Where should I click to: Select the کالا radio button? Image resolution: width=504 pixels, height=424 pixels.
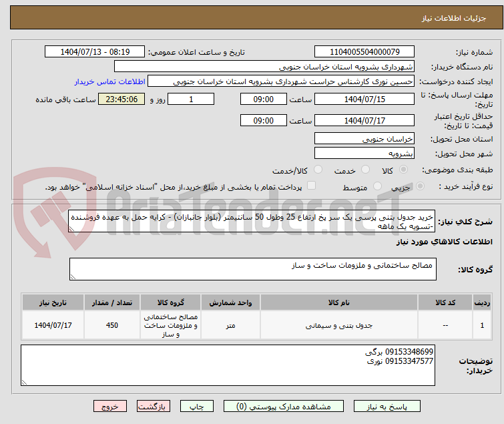403,170
